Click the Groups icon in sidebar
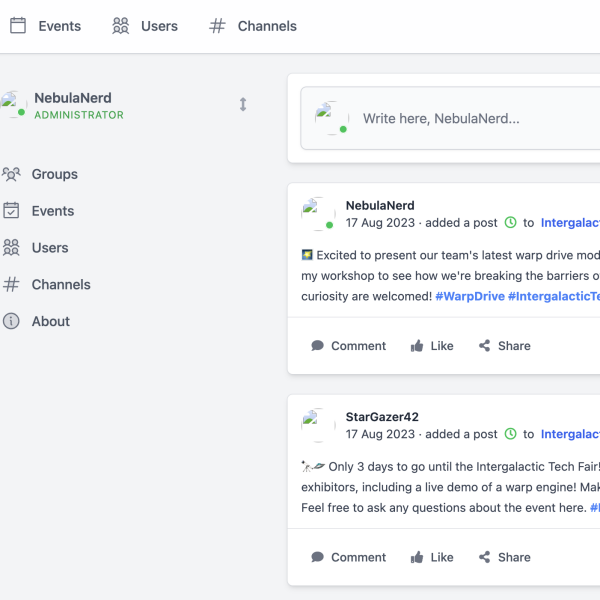 pos(11,174)
